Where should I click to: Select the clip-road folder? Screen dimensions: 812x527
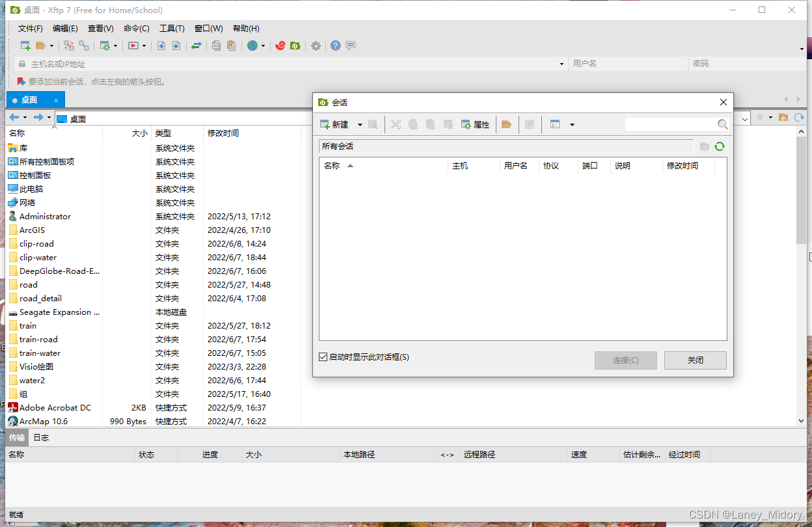point(36,243)
